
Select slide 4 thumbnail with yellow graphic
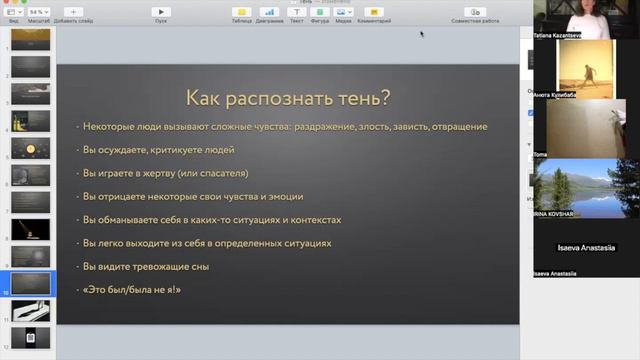point(31,121)
